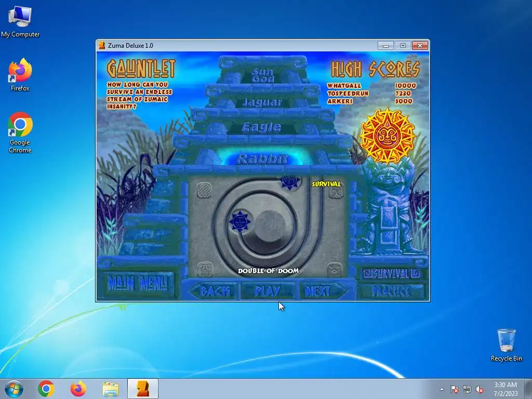Screen dimensions: 532x399
Task: Click the yellow SURVIVAL label
Action: pyautogui.click(x=326, y=184)
